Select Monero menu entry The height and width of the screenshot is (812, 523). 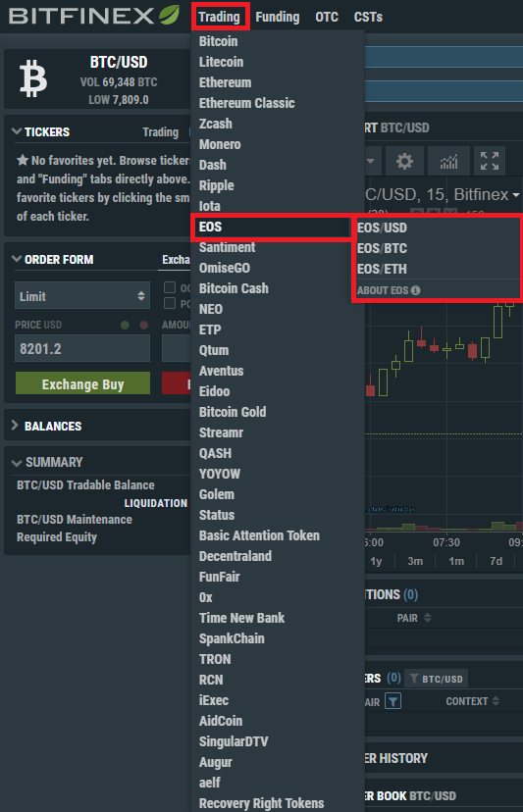pos(220,144)
